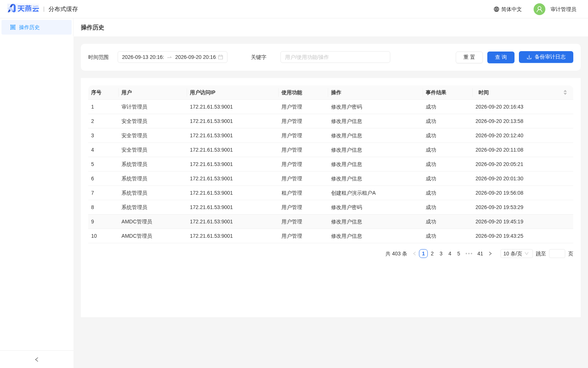588x368 pixels.
Task: Focus the keyword search field
Action: point(335,57)
